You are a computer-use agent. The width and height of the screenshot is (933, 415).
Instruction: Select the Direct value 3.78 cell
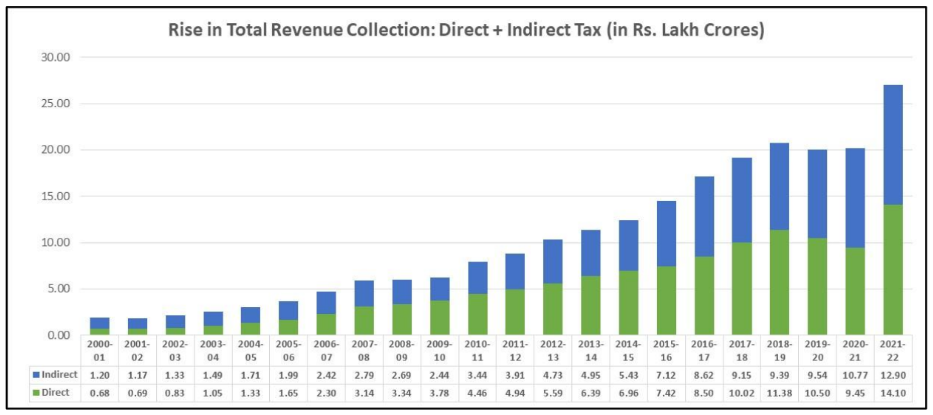pyautogui.click(x=439, y=393)
